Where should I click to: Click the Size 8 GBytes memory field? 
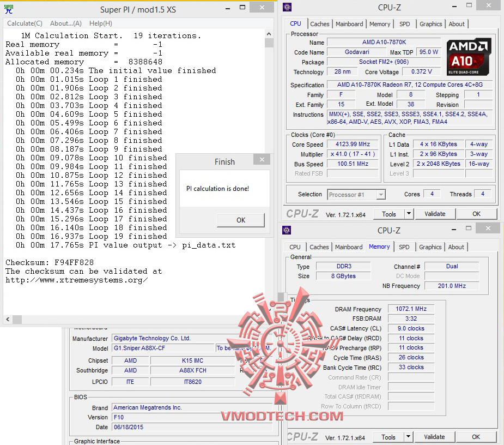point(344,276)
